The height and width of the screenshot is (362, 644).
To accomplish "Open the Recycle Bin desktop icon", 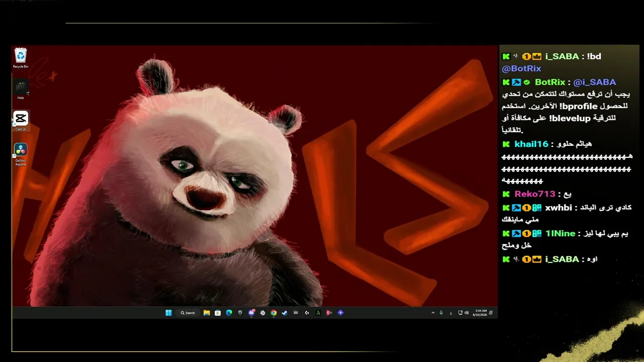I will tap(21, 58).
